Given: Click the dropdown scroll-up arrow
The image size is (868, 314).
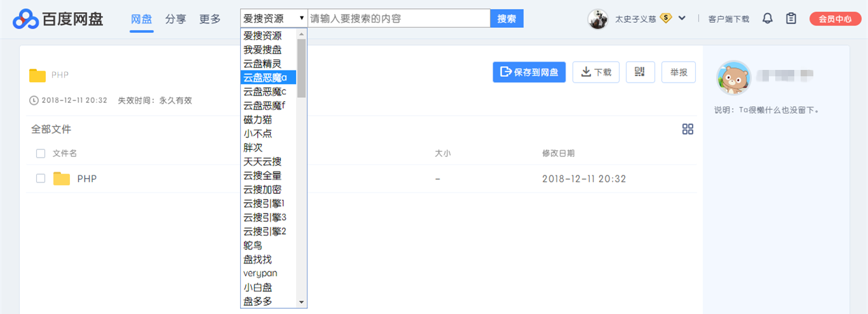Looking at the screenshot, I should click(x=301, y=34).
